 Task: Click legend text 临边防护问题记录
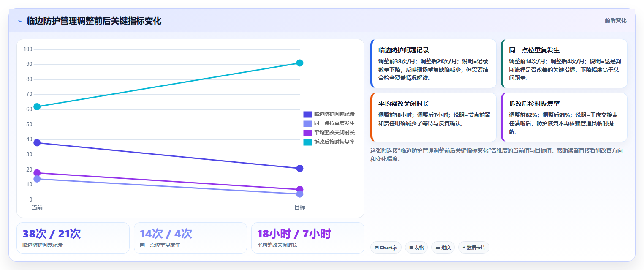tap(334, 114)
